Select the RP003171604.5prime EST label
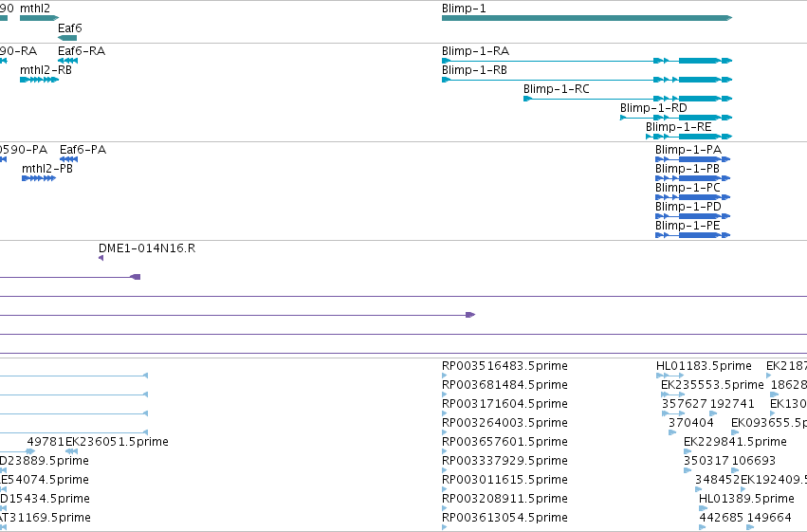 pyautogui.click(x=504, y=404)
